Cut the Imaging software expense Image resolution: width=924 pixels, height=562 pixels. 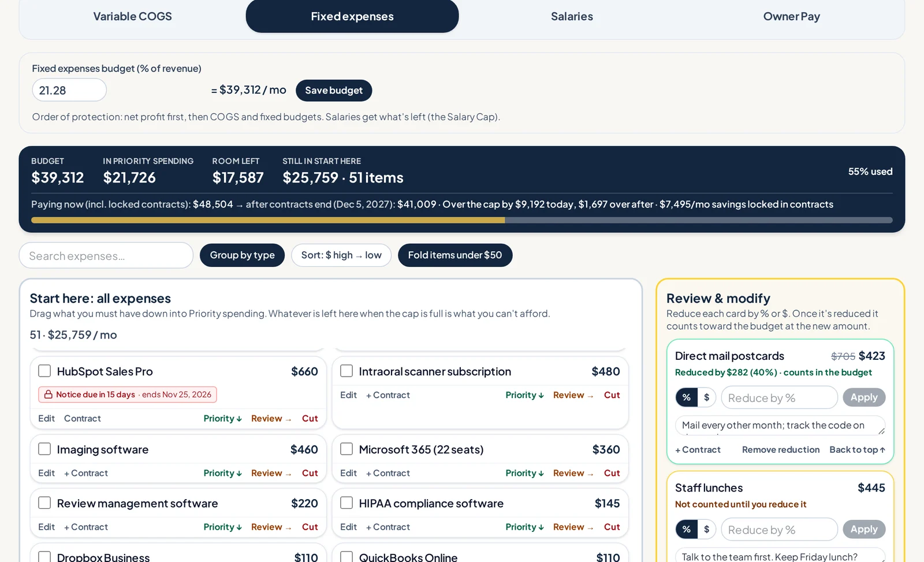pyautogui.click(x=310, y=473)
